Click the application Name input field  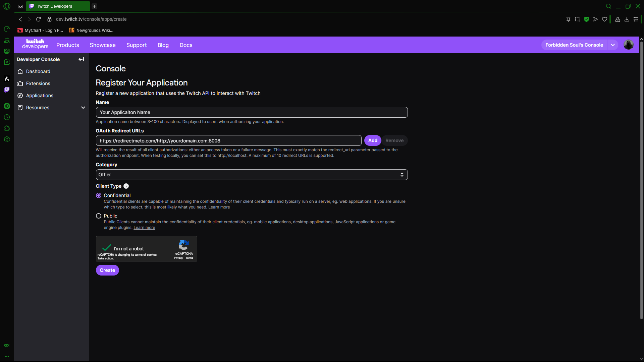pyautogui.click(x=252, y=112)
